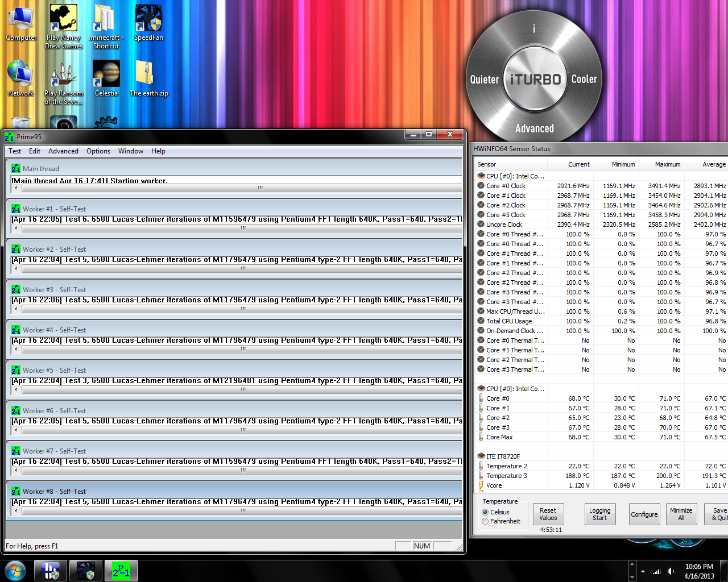Open The earth.zip archive icon
The width and height of the screenshot is (728, 582).
tap(148, 78)
